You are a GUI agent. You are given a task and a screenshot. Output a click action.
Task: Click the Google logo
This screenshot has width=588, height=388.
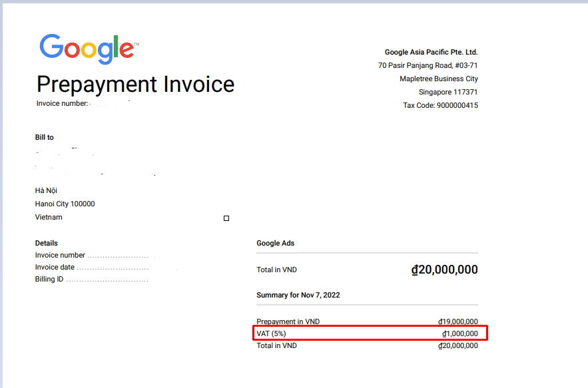coord(88,49)
